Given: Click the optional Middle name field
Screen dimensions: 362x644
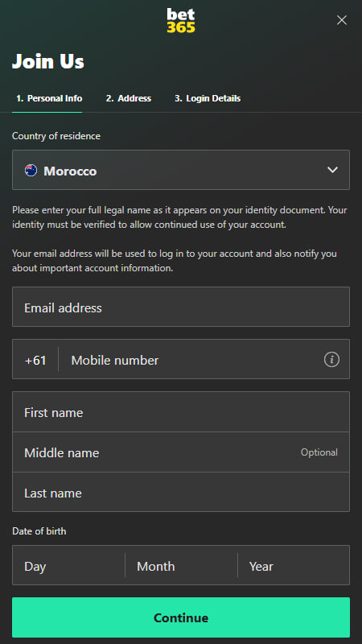Looking at the screenshot, I should tap(181, 452).
